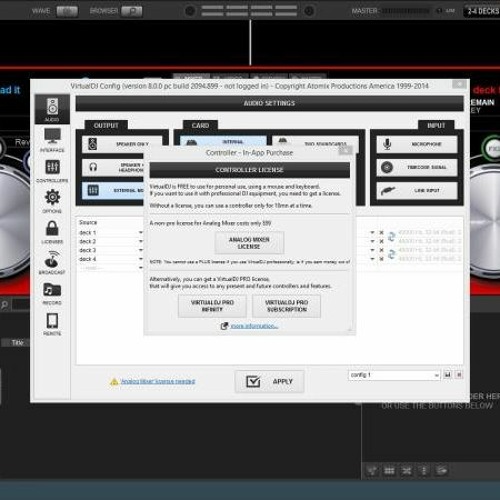Open the fourth row channel dropdown arrow on right

pos(372,259)
